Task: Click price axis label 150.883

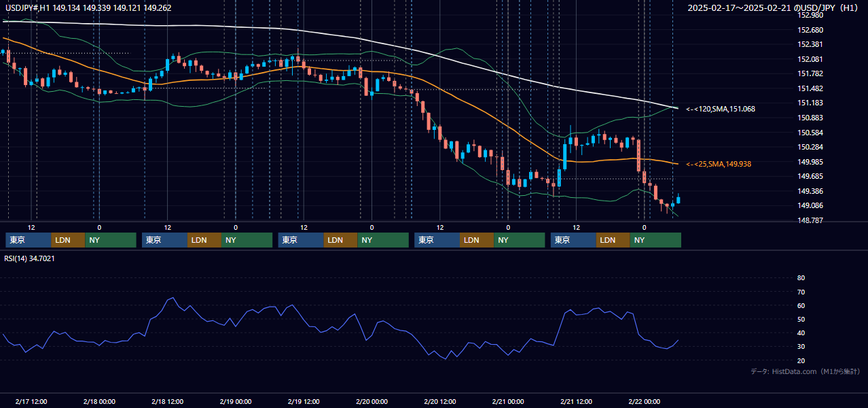Action: [x=810, y=118]
